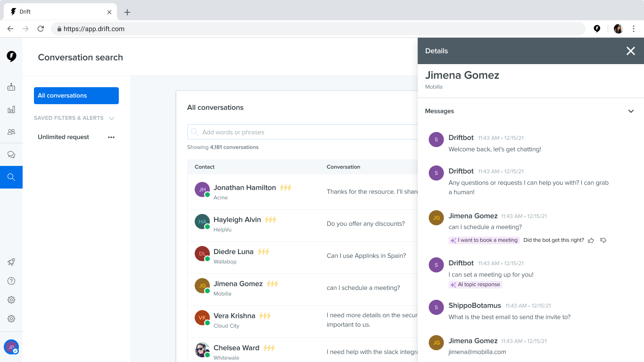Collapse the Messages section chevron

(631, 111)
